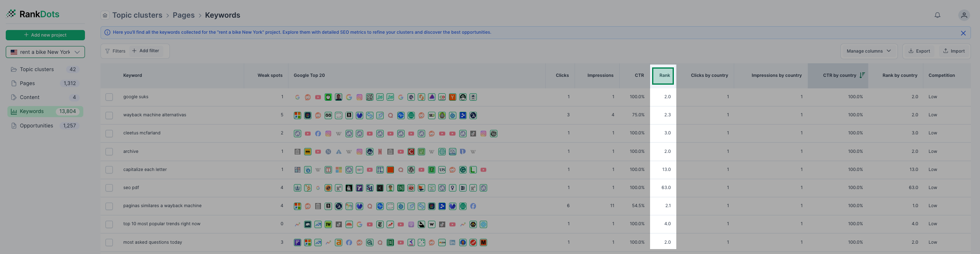Screen dimensions: 980x254
Task: Click first favicon in capitalize each letter row
Action: coord(298,170)
